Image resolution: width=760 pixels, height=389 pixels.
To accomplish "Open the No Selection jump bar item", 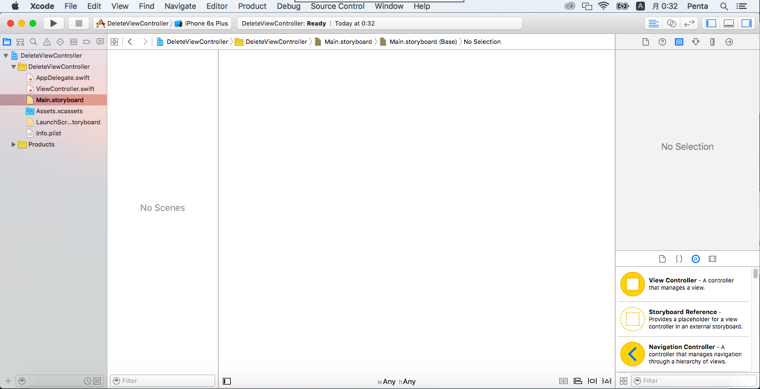I will (482, 42).
